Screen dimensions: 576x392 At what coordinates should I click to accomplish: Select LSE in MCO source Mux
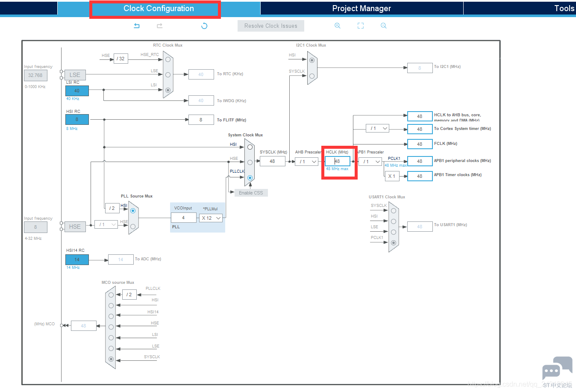point(111,348)
